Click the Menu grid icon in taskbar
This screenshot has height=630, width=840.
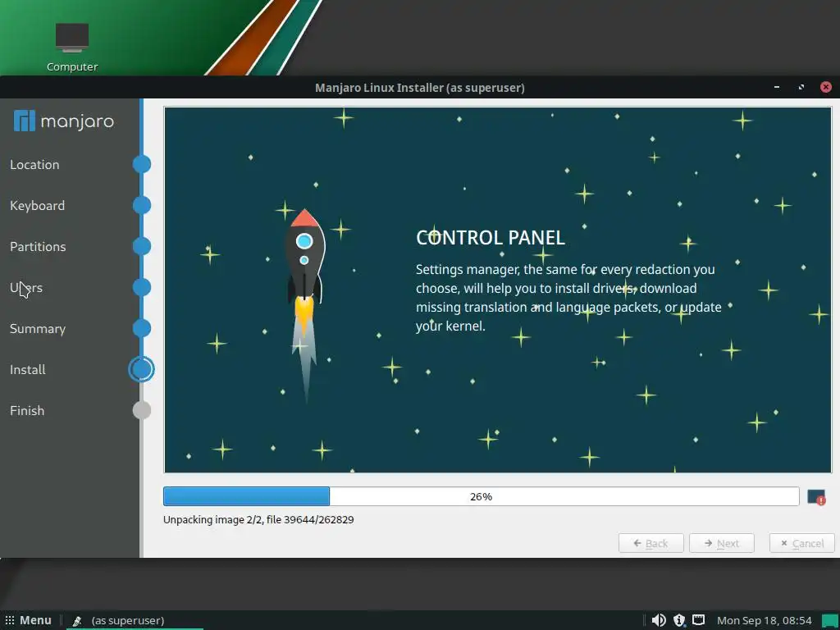tap(10, 620)
